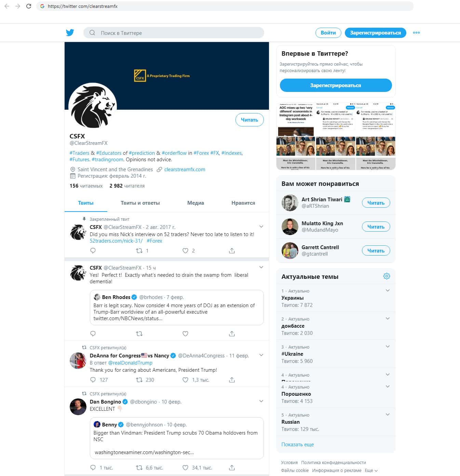Expand chevron on Dan Bongino tweet
The image size is (460, 476).
point(261,401)
